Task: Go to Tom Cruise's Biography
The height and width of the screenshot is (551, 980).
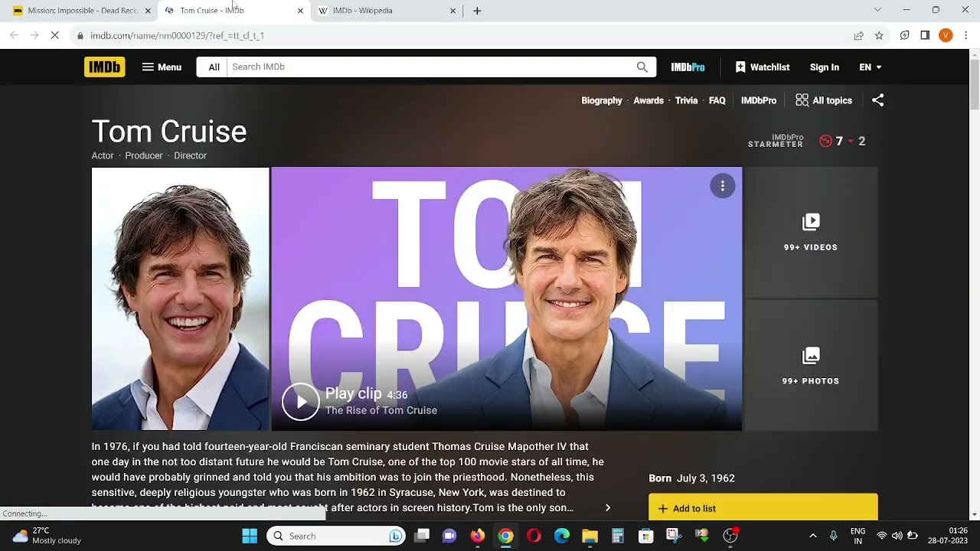Action: tap(602, 100)
